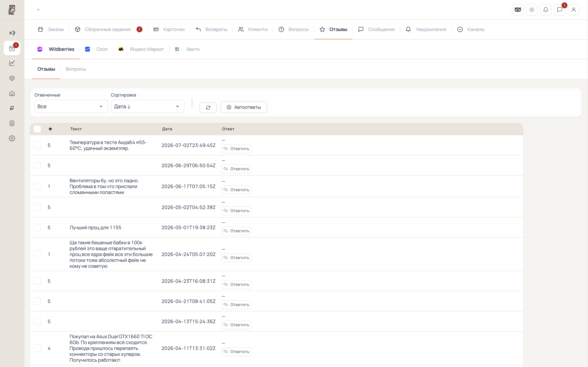Check the review about broken fan blades
This screenshot has height=367, width=588.
pyautogui.click(x=37, y=186)
